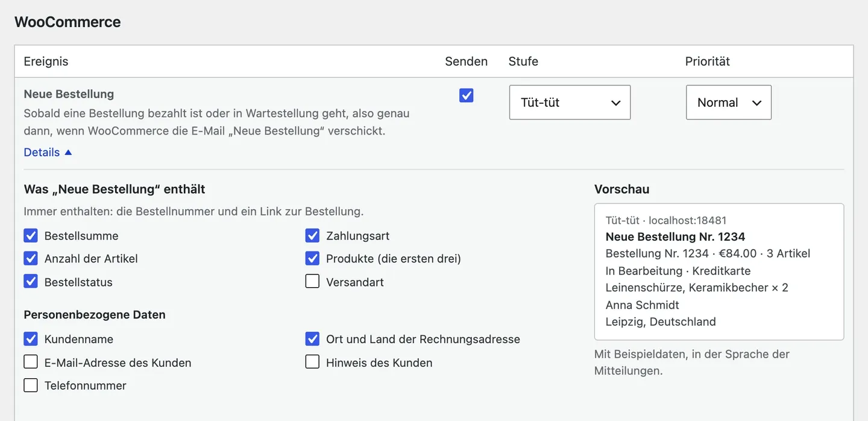868x421 pixels.
Task: Enable the Telefonnummer checkbox
Action: tap(31, 385)
